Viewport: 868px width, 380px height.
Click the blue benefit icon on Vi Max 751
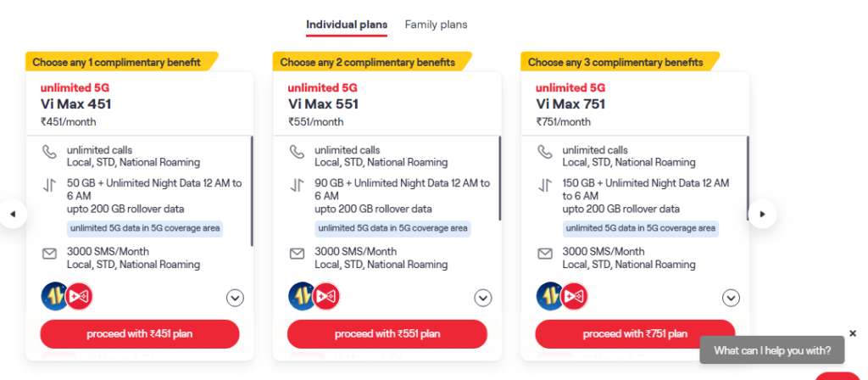[549, 296]
